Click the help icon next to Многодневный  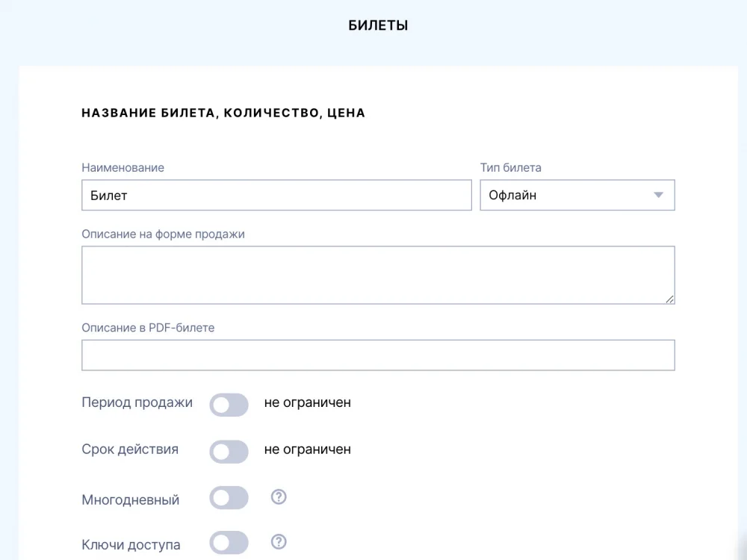coord(279,497)
